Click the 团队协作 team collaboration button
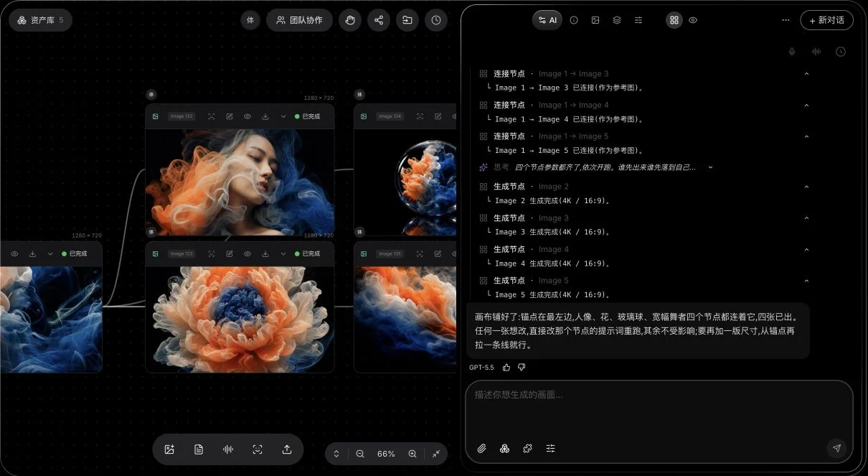 [x=299, y=20]
